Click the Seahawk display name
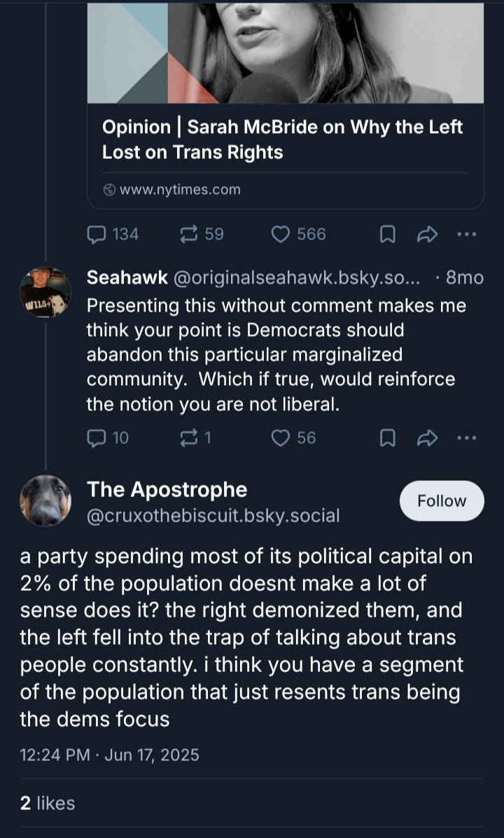 127,278
